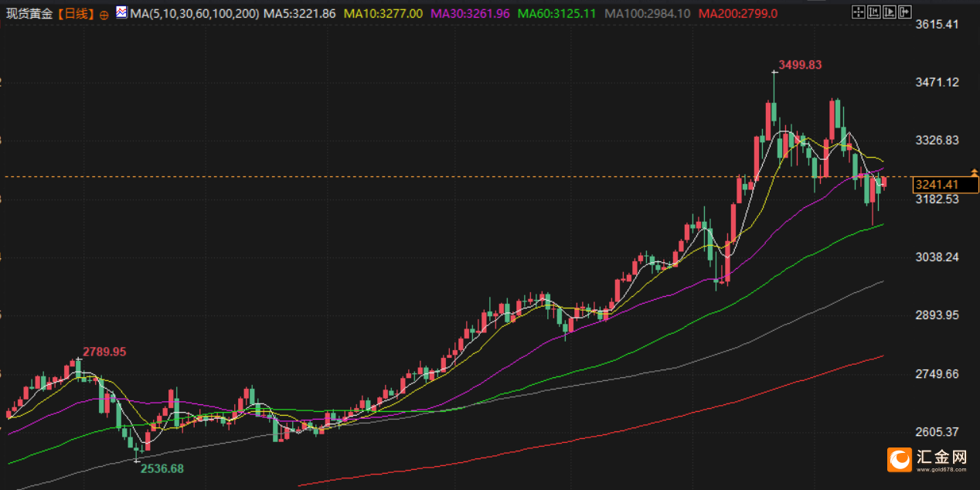This screenshot has width=980, height=490.
Task: Click the 2536.68 low price label
Action: [161, 468]
